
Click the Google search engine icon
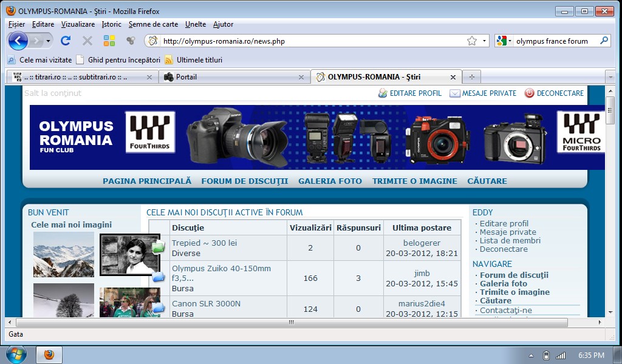(x=501, y=41)
